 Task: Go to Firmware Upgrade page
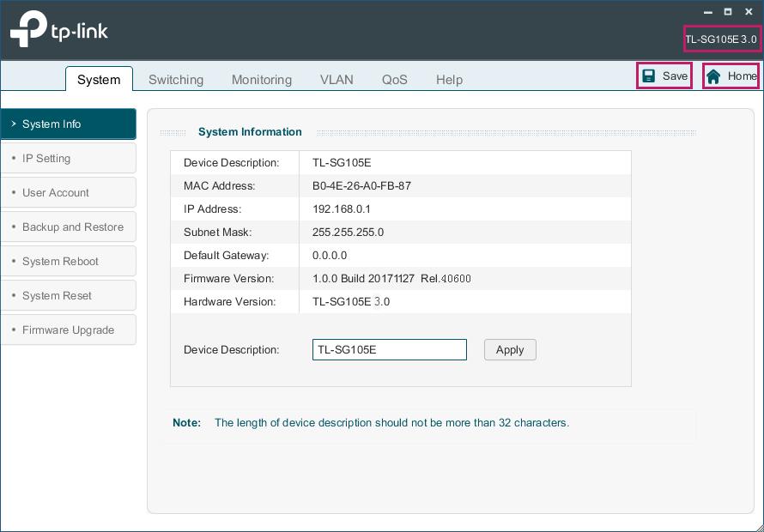point(68,329)
